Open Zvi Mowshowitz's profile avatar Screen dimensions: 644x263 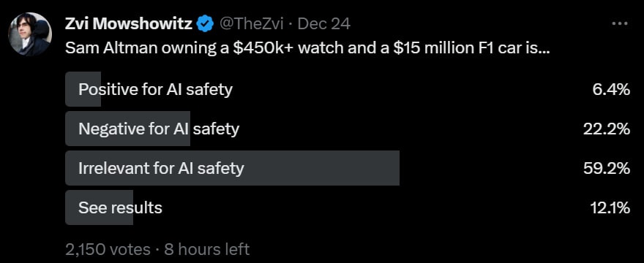30,34
